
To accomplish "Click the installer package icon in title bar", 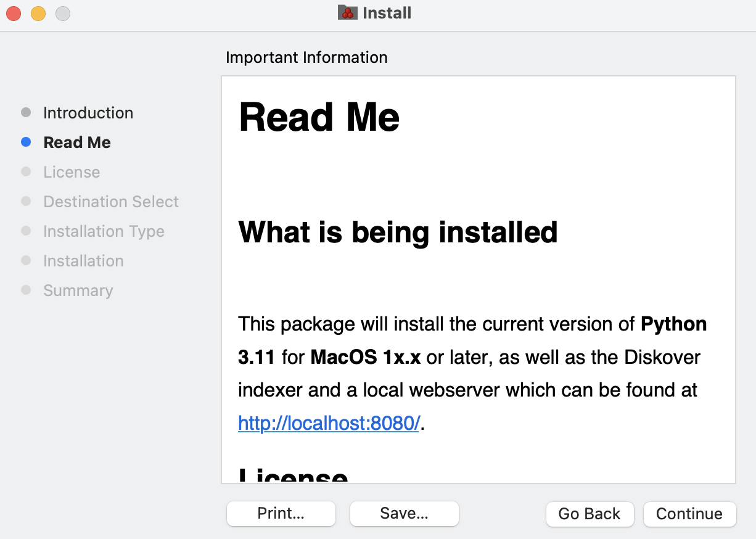I will (x=348, y=13).
